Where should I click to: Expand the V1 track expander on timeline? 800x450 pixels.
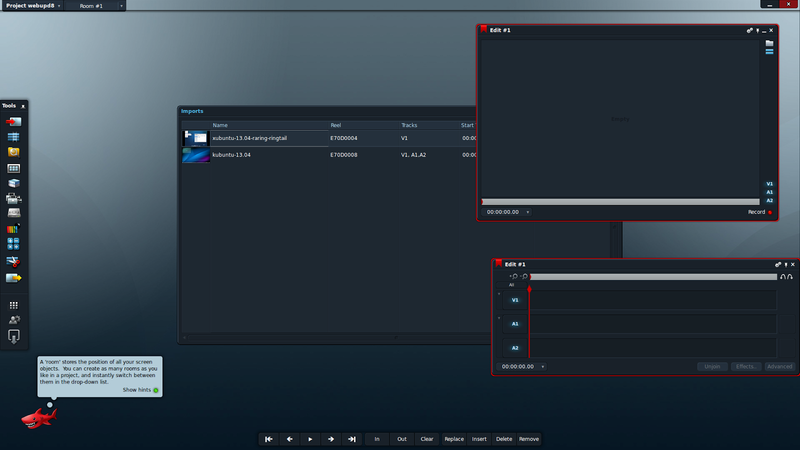point(499,294)
